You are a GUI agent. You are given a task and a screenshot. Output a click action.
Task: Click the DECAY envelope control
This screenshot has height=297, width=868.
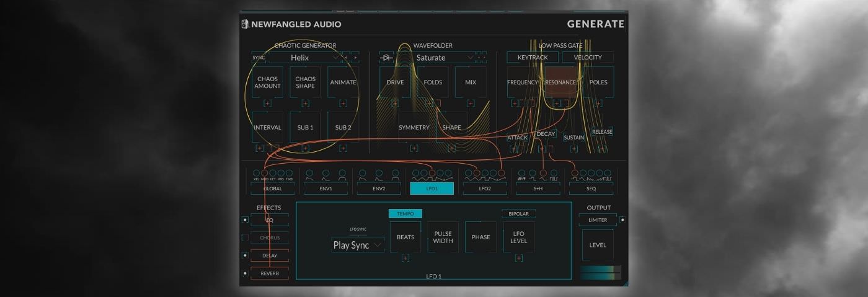point(545,134)
